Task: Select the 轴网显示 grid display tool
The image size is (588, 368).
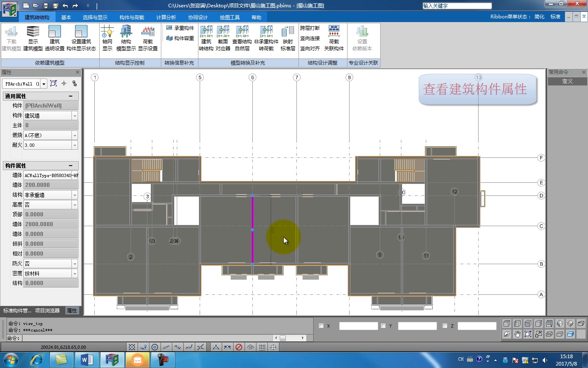Action: tap(107, 38)
